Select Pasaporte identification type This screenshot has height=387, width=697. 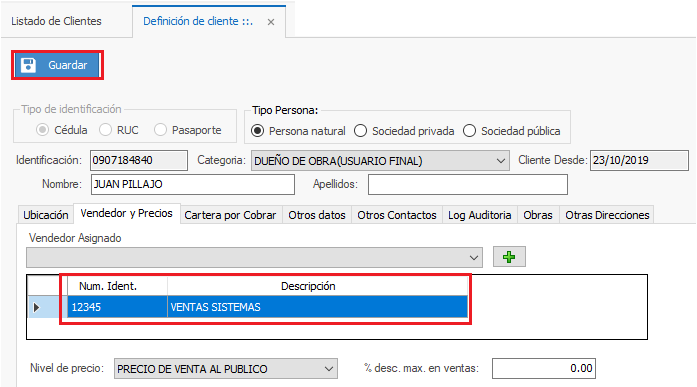coord(160,130)
